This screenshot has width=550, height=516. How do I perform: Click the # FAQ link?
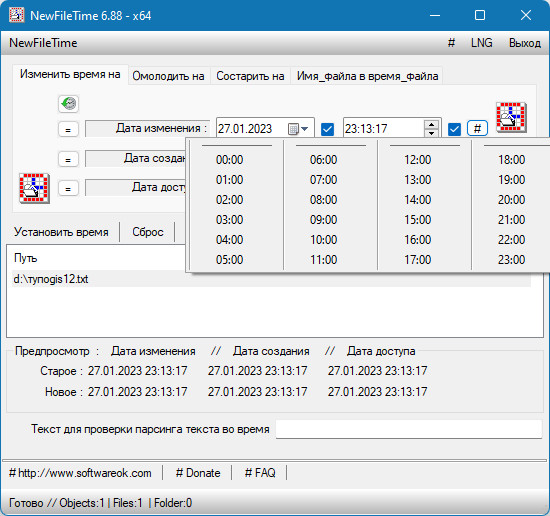[260, 473]
